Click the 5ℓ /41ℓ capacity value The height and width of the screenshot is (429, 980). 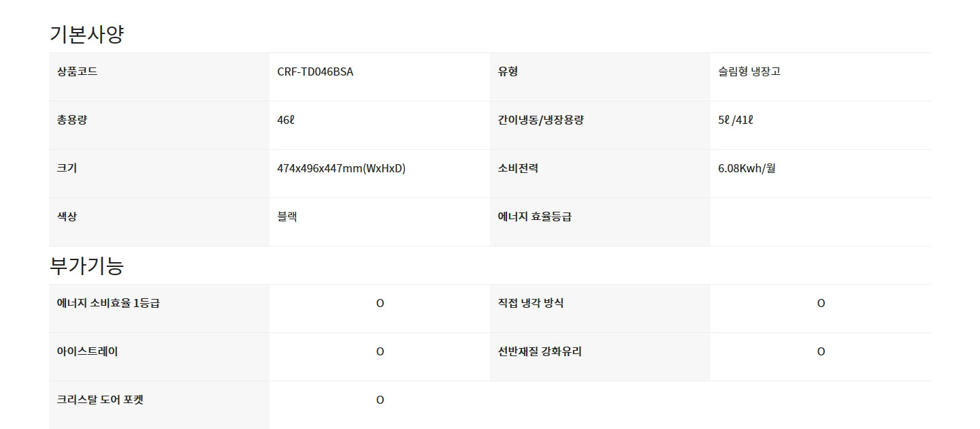[x=736, y=120]
